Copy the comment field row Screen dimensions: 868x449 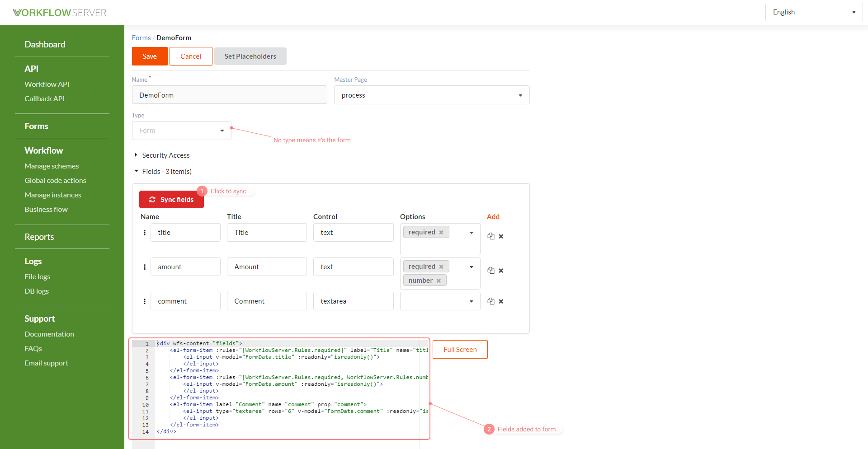[491, 301]
